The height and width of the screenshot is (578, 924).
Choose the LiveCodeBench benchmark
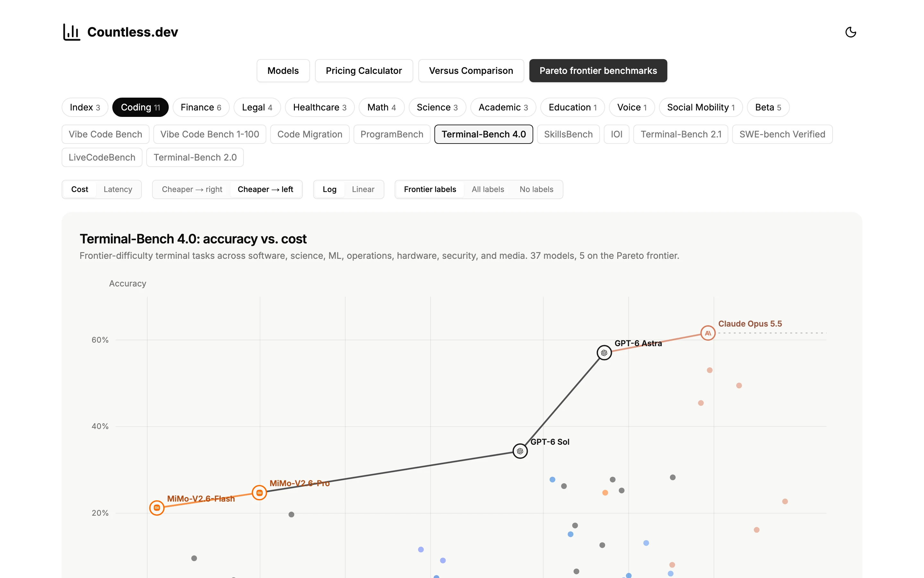click(x=102, y=157)
